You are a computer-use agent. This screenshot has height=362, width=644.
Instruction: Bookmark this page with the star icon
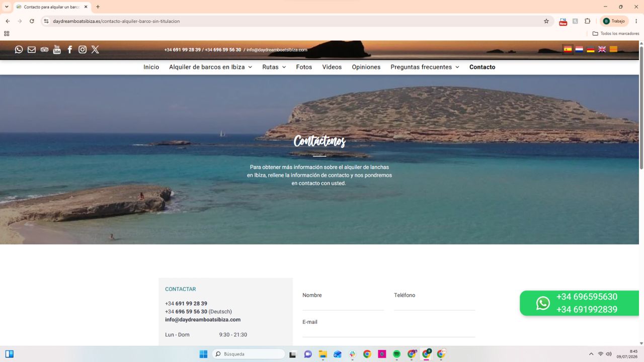pyautogui.click(x=546, y=21)
